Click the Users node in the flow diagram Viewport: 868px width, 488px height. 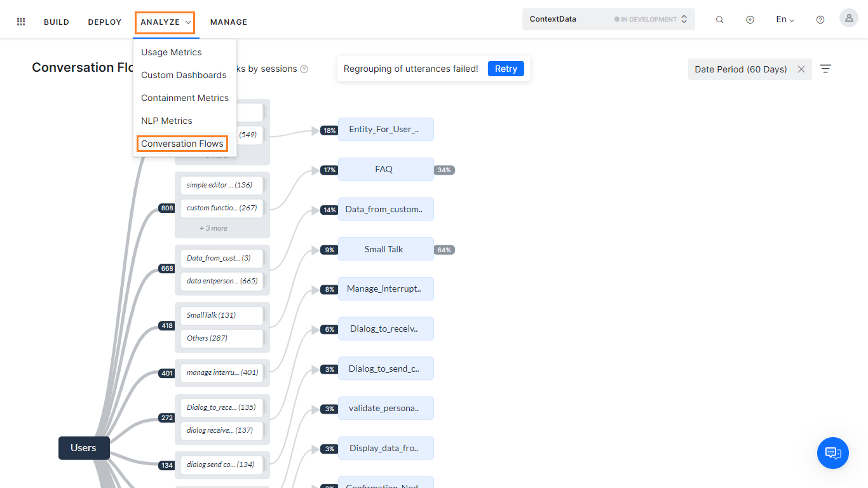[x=83, y=448]
